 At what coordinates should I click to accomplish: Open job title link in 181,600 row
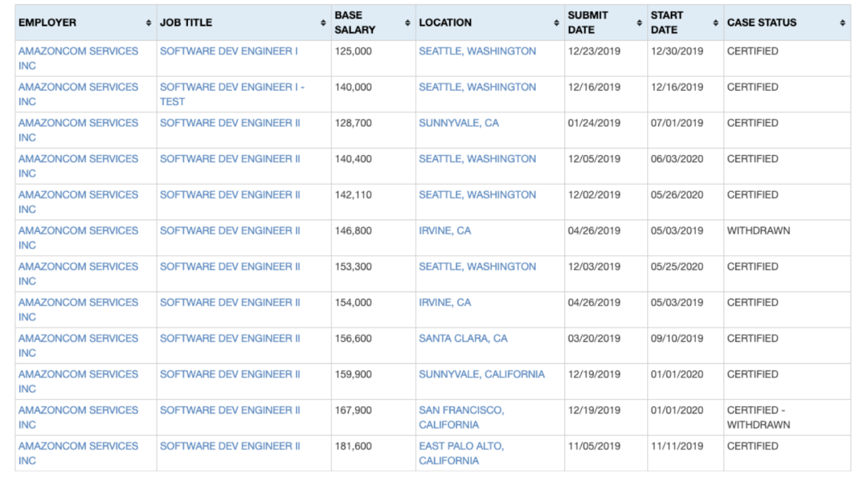click(231, 446)
